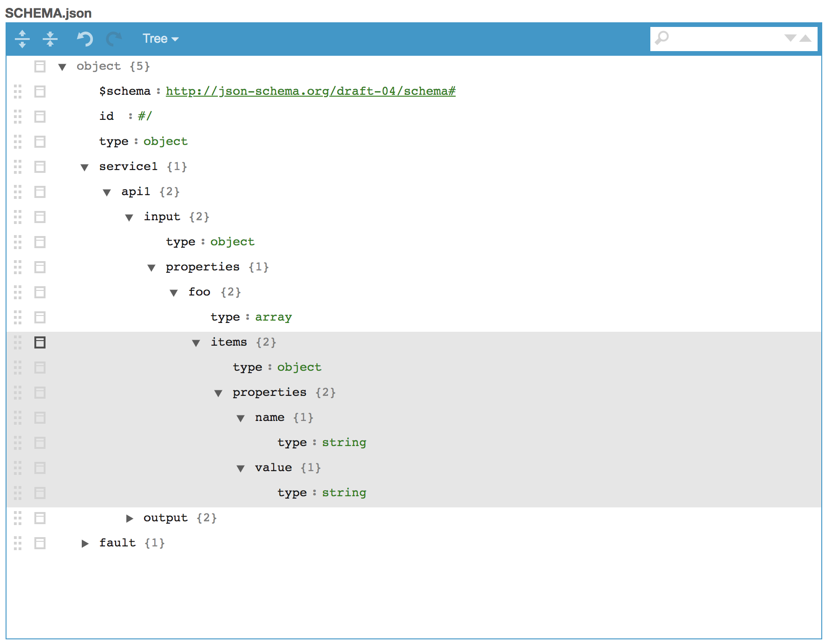Open action menu for api1 row
The width and height of the screenshot is (825, 644).
[x=40, y=192]
